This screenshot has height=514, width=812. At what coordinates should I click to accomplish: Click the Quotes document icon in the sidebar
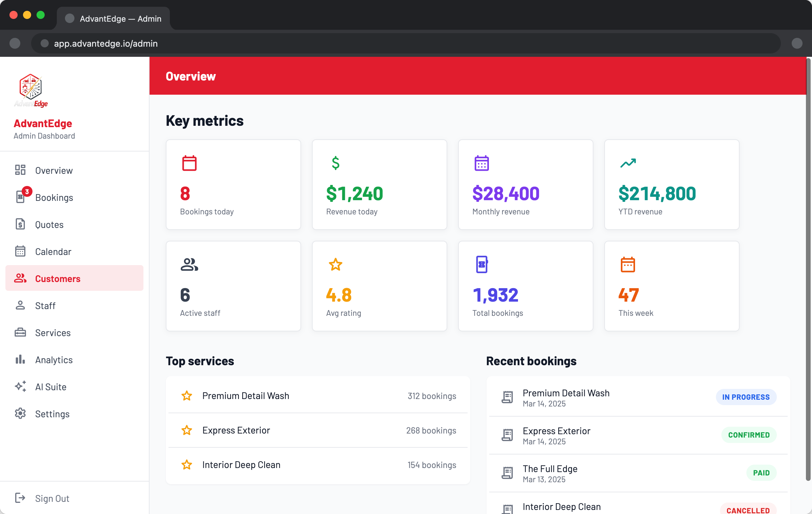coord(20,224)
